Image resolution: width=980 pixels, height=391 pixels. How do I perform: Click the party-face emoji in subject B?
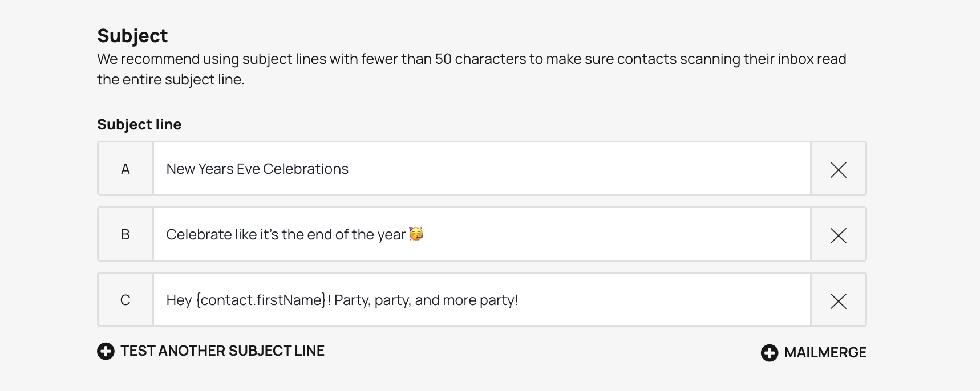click(x=416, y=234)
